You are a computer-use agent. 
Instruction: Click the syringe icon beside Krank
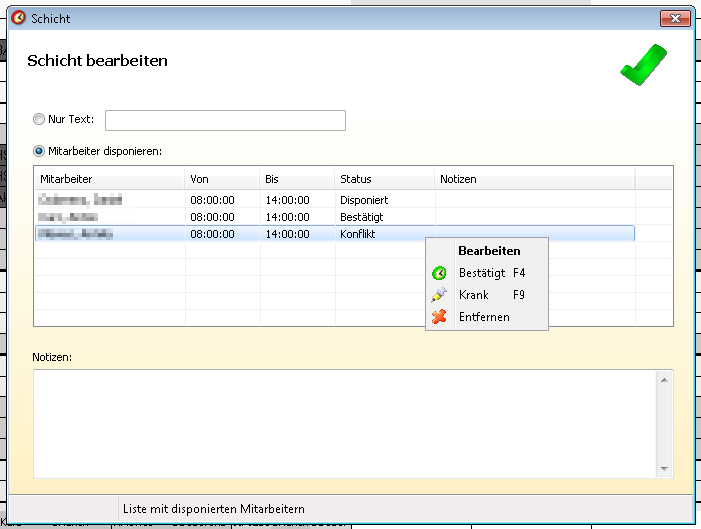(439, 295)
